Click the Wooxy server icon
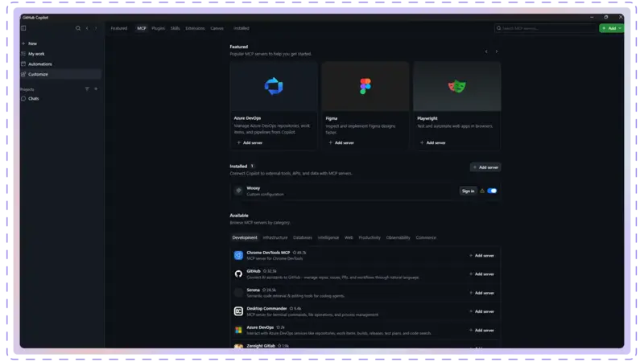Screen dimensions: 644x362 click(x=238, y=191)
